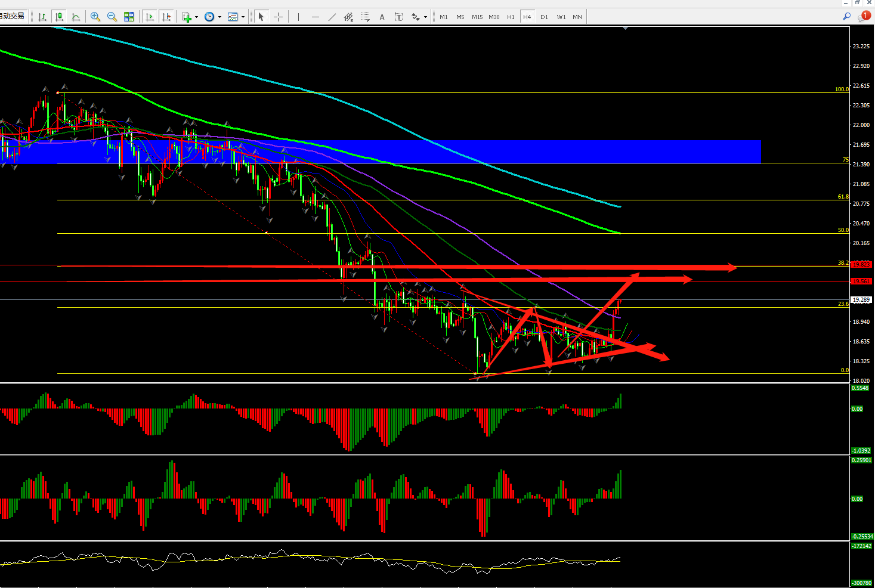Click the blue rectangle zone on chart
The width and height of the screenshot is (875, 588).
(418, 151)
